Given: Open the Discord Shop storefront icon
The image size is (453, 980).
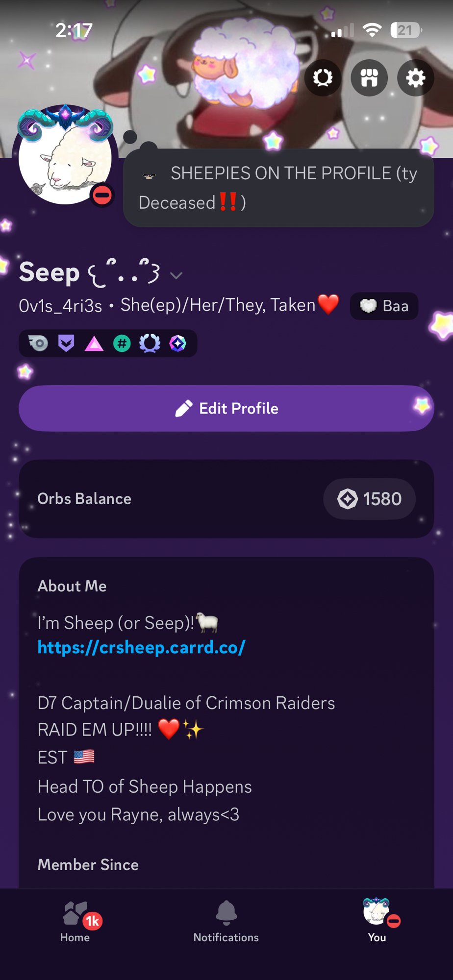Looking at the screenshot, I should (x=369, y=78).
